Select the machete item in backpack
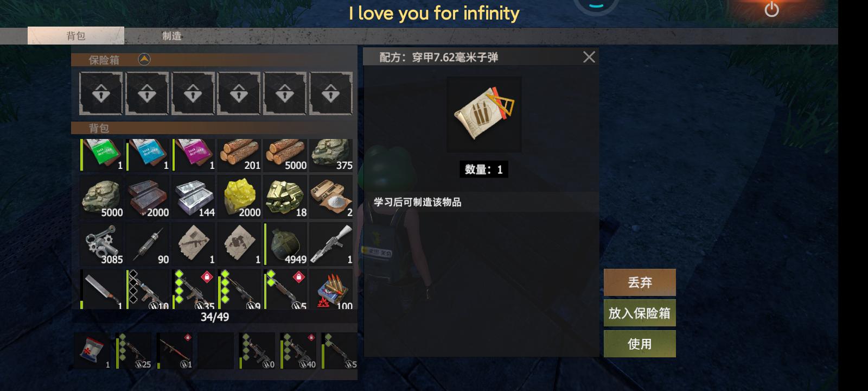The height and width of the screenshot is (391, 868). pyautogui.click(x=102, y=289)
